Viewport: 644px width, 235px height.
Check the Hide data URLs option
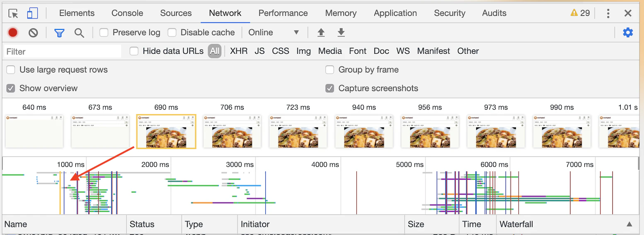(x=134, y=51)
